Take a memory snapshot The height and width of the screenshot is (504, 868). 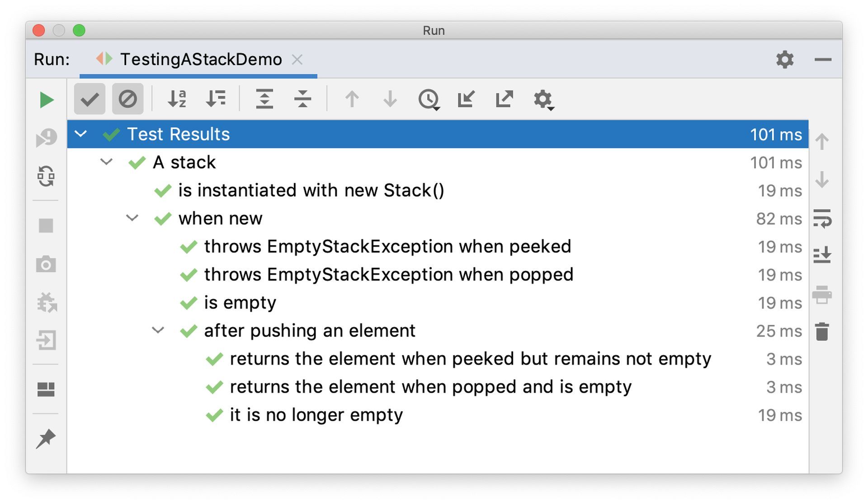click(47, 265)
